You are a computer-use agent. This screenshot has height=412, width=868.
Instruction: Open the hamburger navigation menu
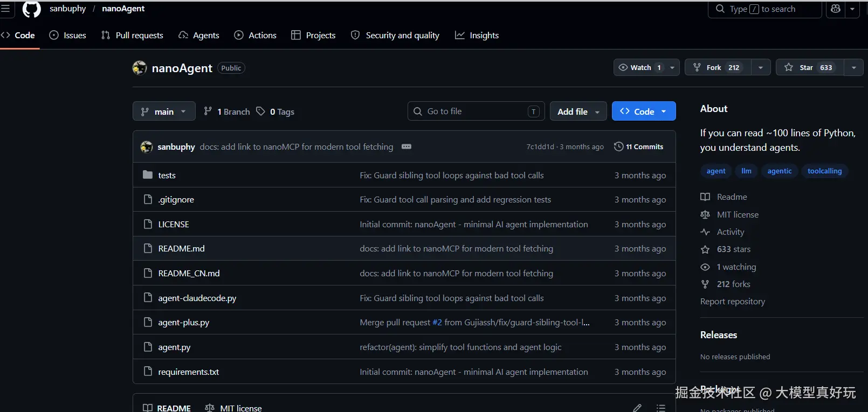[5, 9]
